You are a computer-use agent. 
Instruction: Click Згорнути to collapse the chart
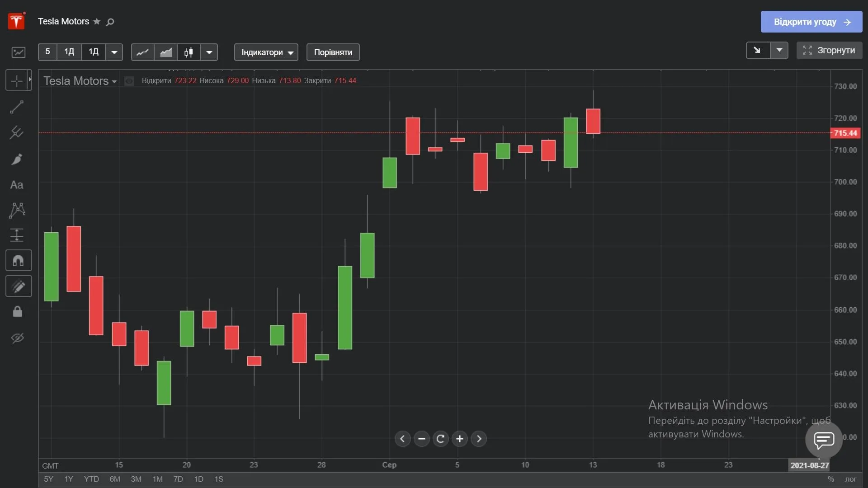click(x=829, y=50)
